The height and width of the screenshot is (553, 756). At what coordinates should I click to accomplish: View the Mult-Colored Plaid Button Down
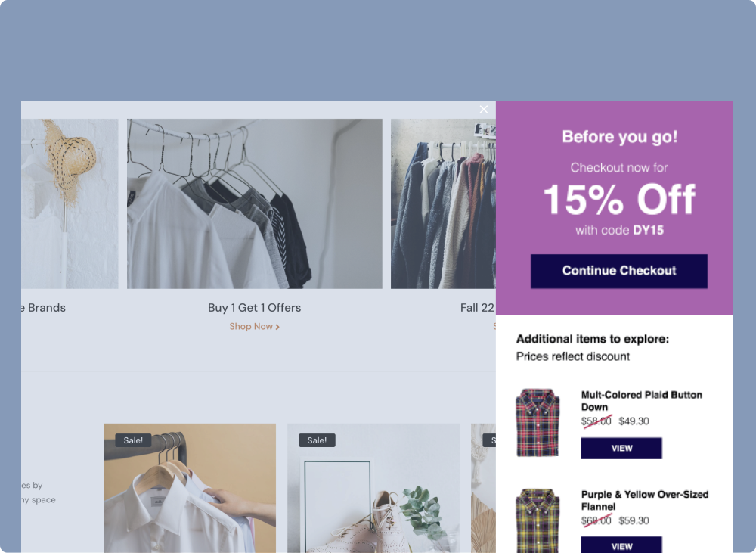(621, 449)
